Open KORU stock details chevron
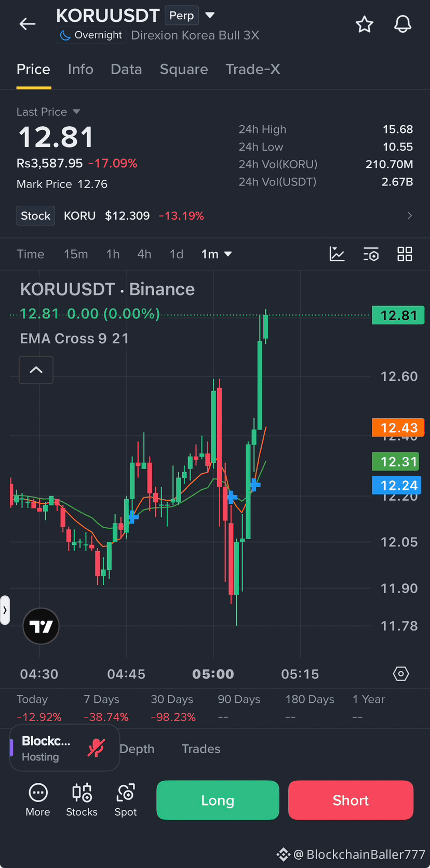This screenshot has width=430, height=868. point(410,216)
